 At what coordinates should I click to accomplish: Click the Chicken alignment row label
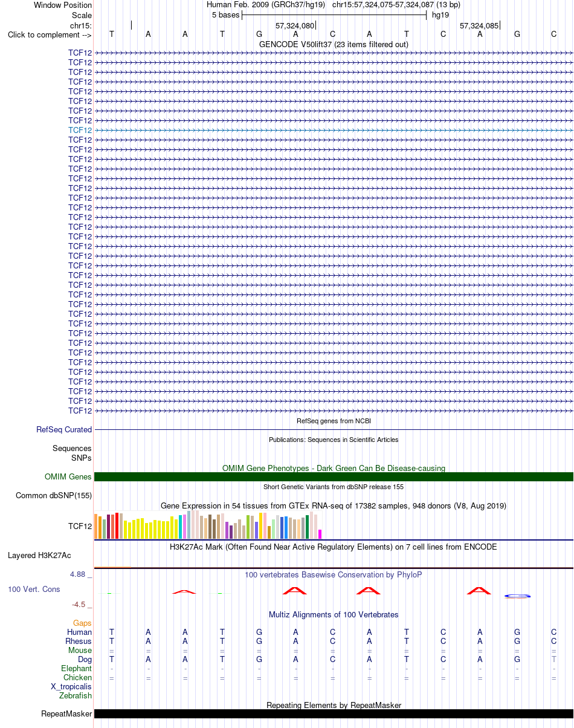[x=78, y=677]
